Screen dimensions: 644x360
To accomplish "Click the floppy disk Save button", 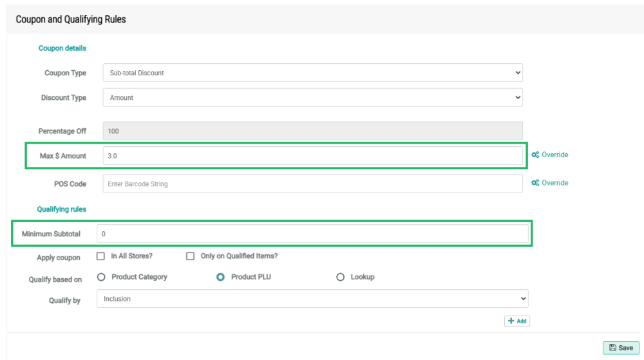I will 621,348.
